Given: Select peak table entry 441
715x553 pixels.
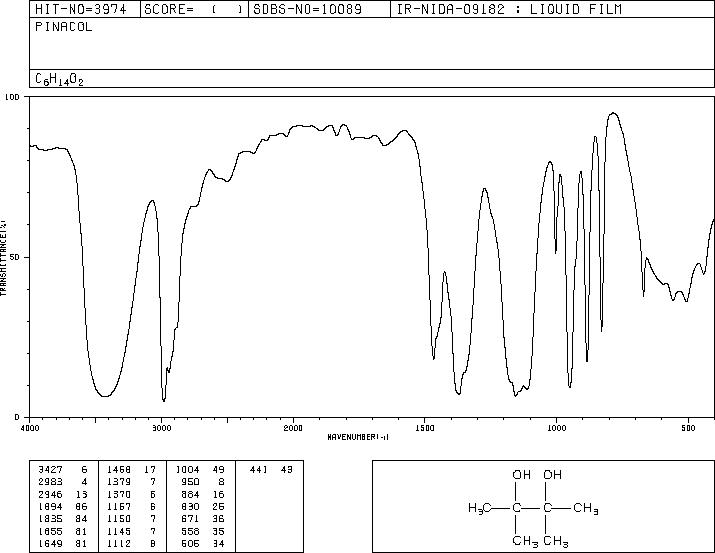Looking at the screenshot, I should point(259,470).
